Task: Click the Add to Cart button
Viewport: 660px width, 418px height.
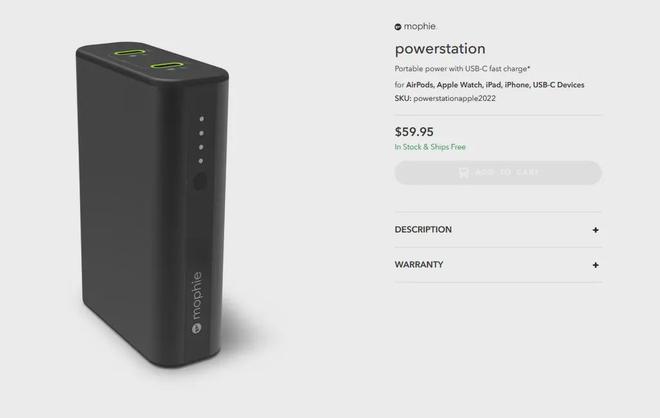Action: 498,173
